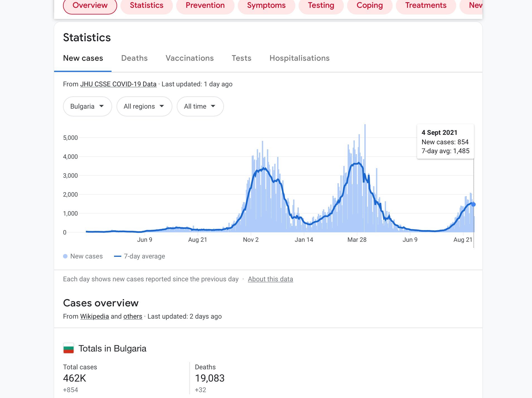
Task: Click the Bulgaria flag icon
Action: (69, 348)
